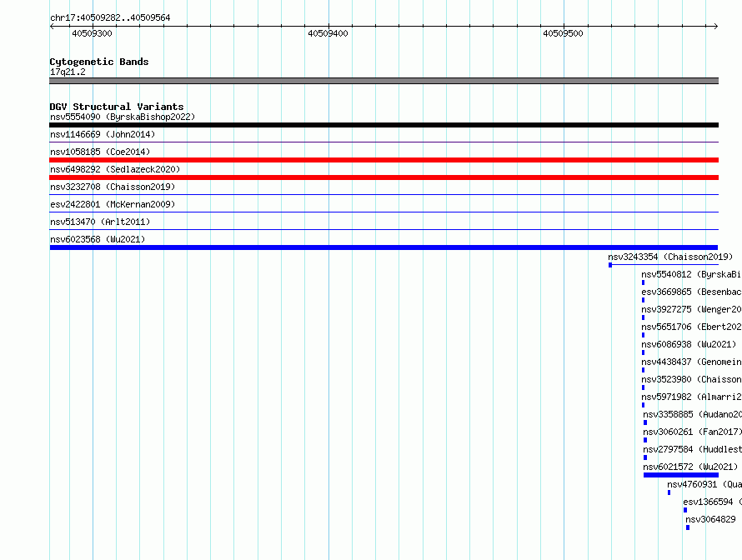Open variant nsv2797584 label
The width and height of the screenshot is (742, 560).
[692, 449]
